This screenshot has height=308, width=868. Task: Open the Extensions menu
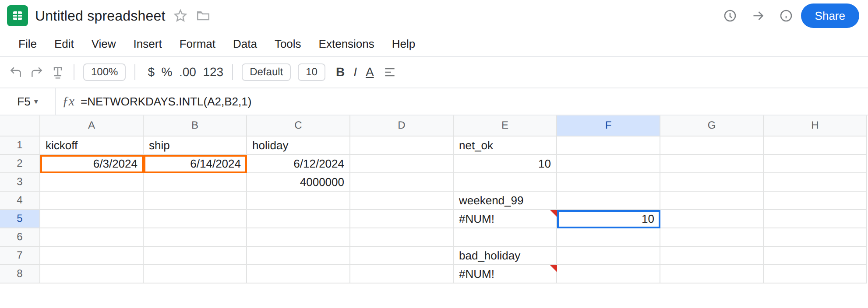pyautogui.click(x=346, y=44)
